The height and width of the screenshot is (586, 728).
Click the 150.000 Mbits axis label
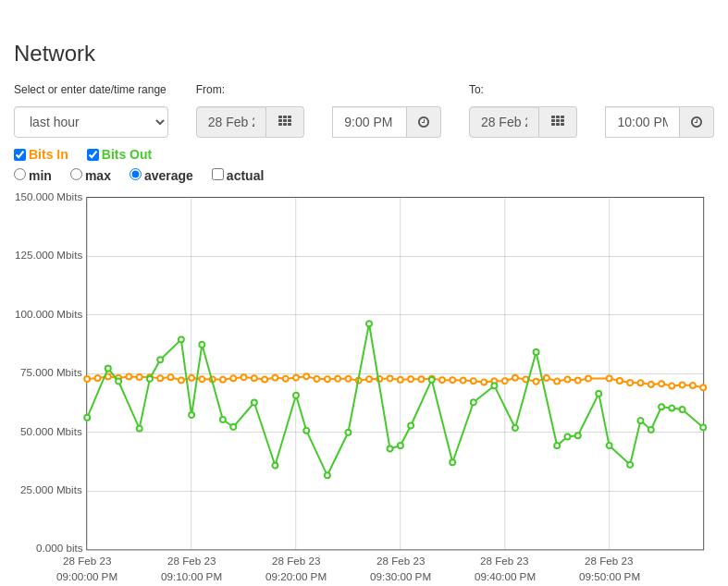pyautogui.click(x=48, y=197)
